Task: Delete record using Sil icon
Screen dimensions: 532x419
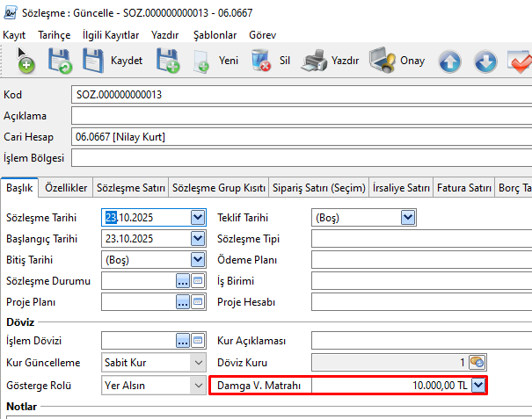Action: (x=261, y=61)
